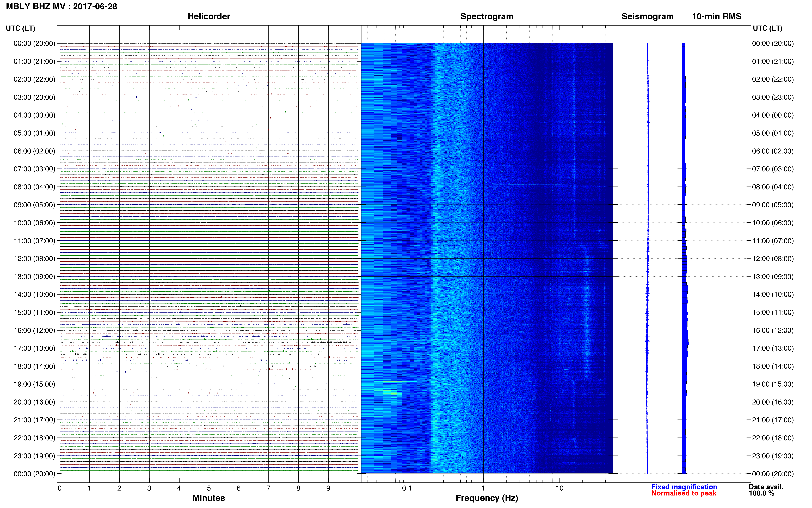This screenshot has width=812, height=508.
Task: Click the right UTC (LT) axis label
Action: coord(767,28)
